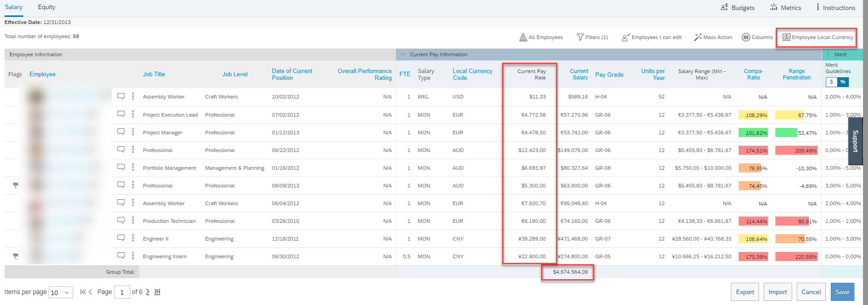The width and height of the screenshot is (868, 305).
Task: Open the Columns configuration
Action: coord(757,37)
